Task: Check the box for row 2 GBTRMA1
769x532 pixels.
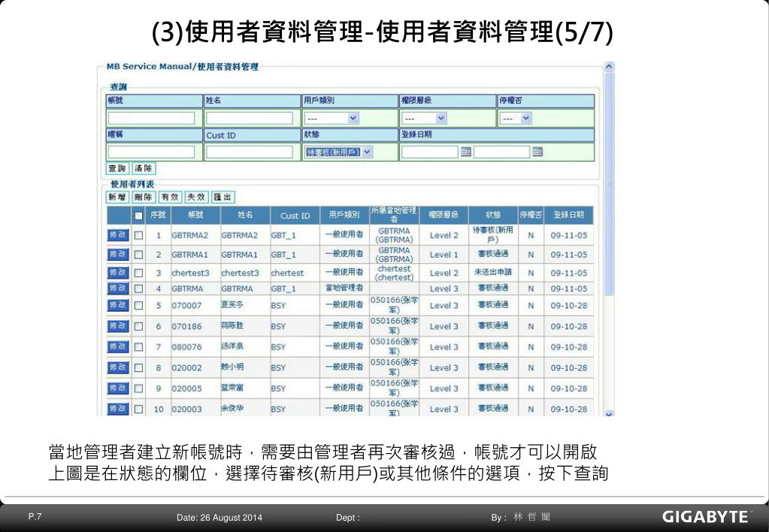Action: pos(139,255)
